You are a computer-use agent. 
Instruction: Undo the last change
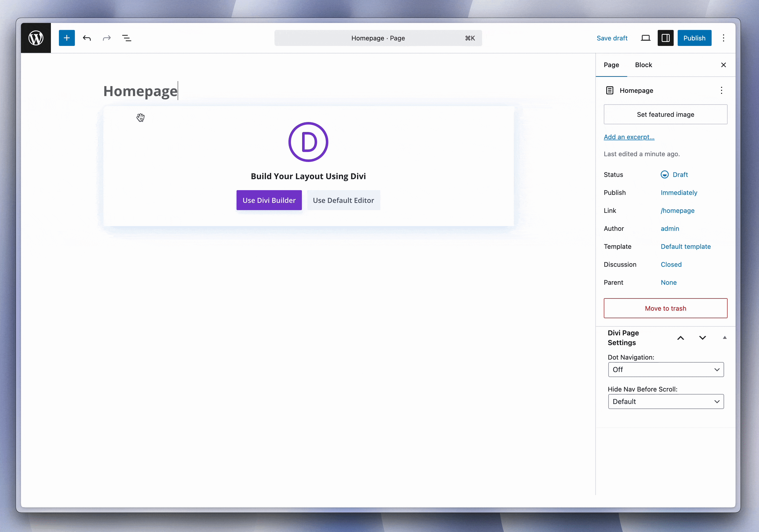[87, 38]
